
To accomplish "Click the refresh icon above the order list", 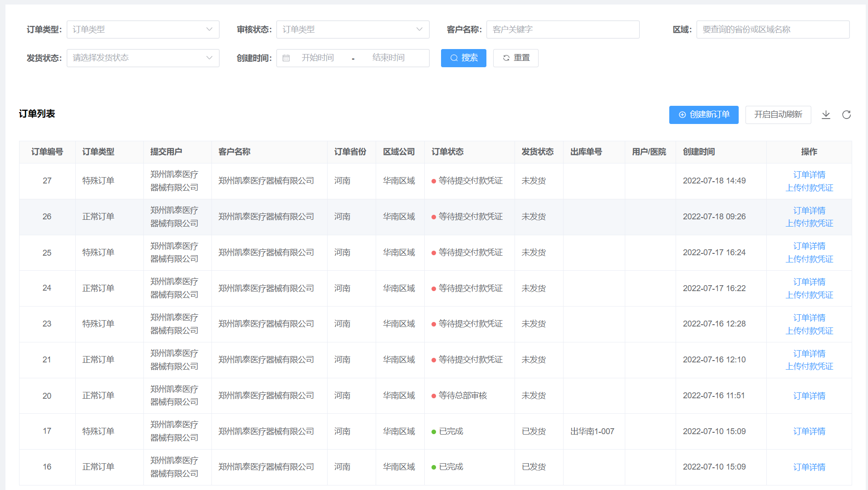I will pyautogui.click(x=846, y=115).
